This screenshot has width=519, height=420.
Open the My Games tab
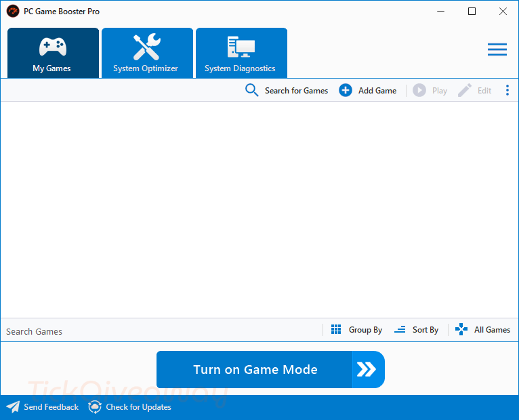coord(53,53)
